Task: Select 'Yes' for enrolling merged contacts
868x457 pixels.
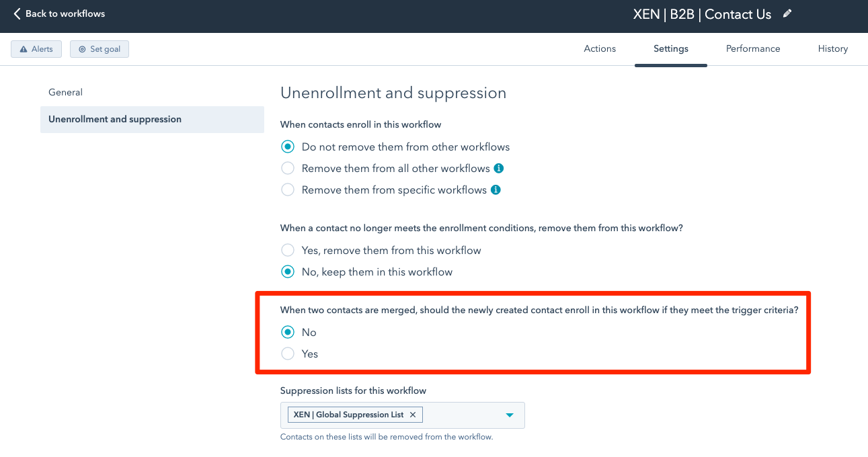Action: pyautogui.click(x=288, y=354)
